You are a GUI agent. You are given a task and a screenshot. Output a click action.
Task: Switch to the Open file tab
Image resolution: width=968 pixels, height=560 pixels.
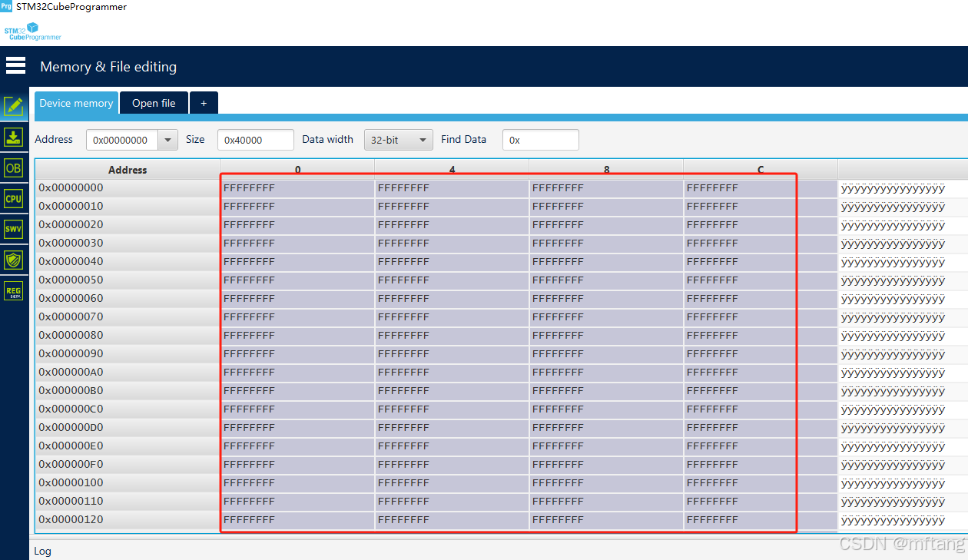tap(154, 102)
